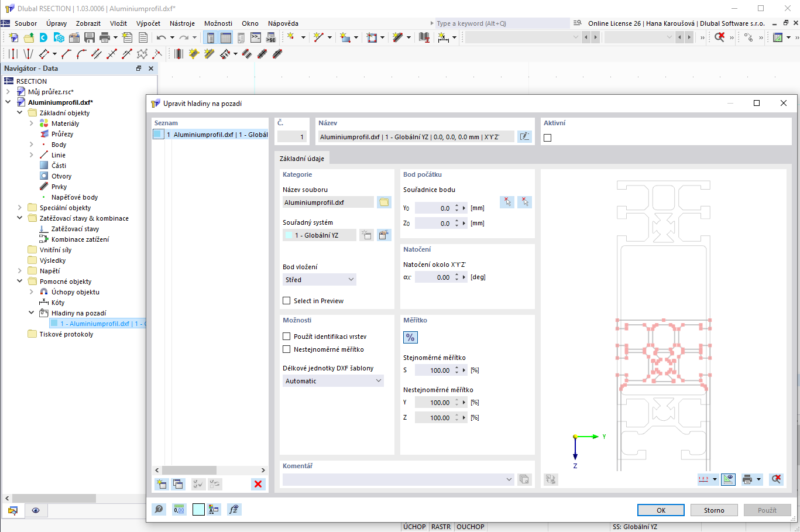The width and height of the screenshot is (800, 532).
Task: Click the duplicate layer icon below list
Action: coord(178,484)
